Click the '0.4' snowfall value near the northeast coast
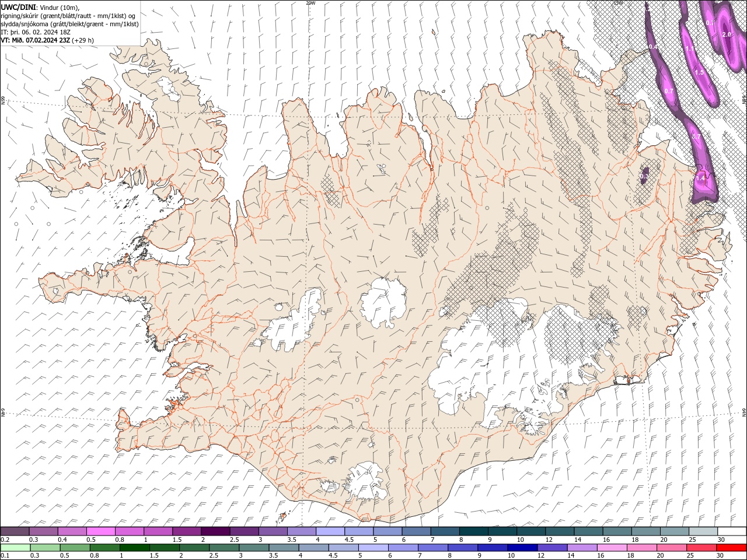747x560 pixels. 653,46
